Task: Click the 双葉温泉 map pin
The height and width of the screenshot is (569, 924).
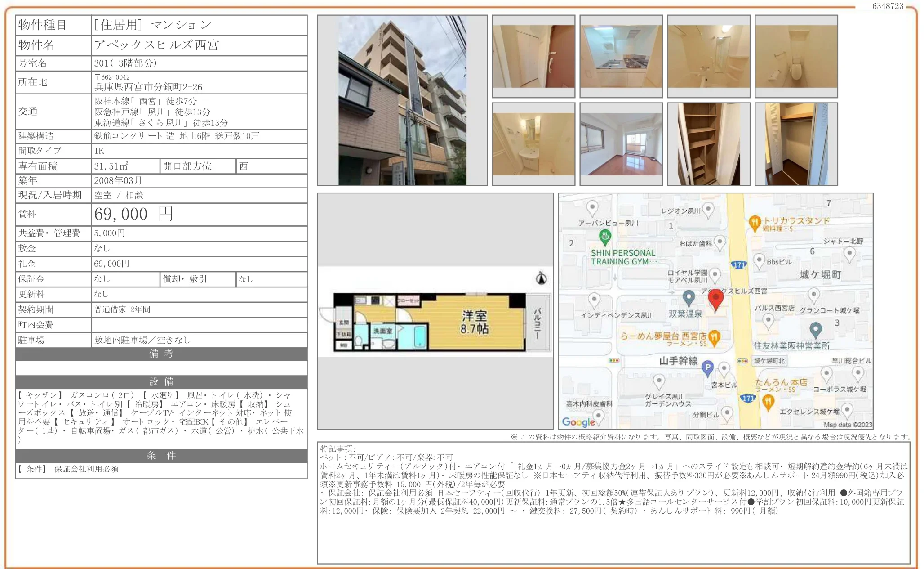Action: click(x=689, y=297)
